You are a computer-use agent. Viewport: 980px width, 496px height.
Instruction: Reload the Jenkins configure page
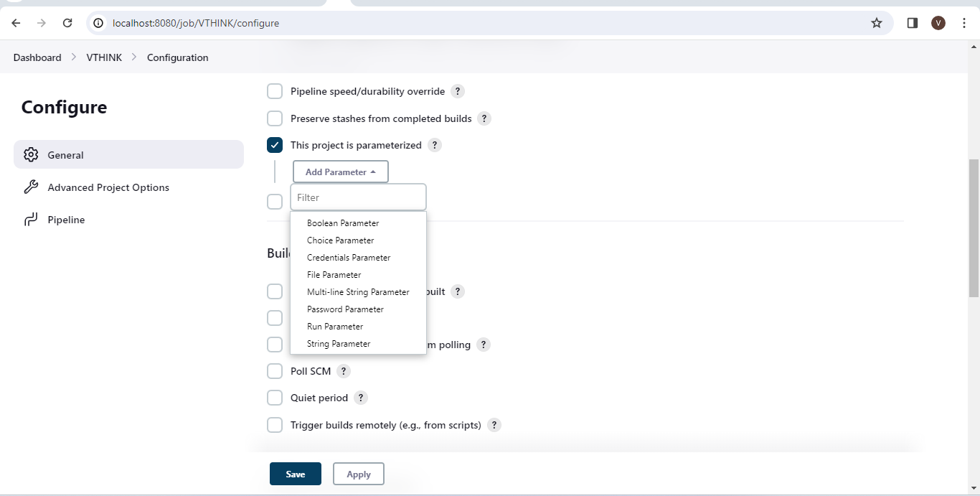(x=67, y=23)
